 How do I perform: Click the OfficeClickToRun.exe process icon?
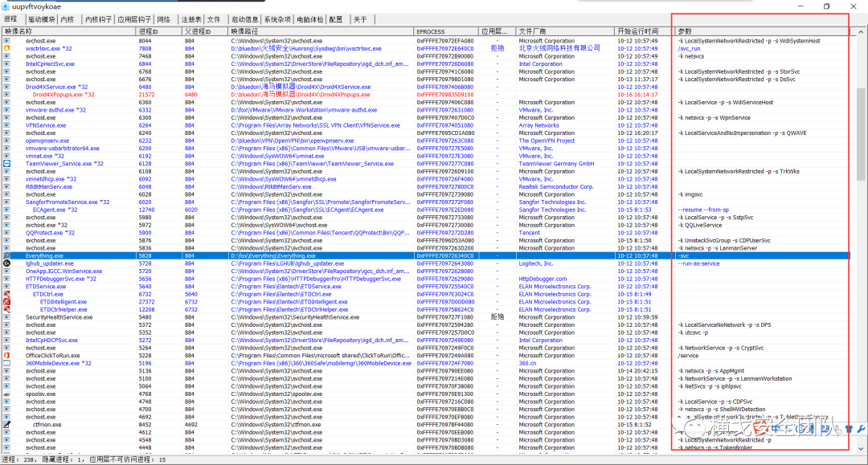tap(6, 356)
